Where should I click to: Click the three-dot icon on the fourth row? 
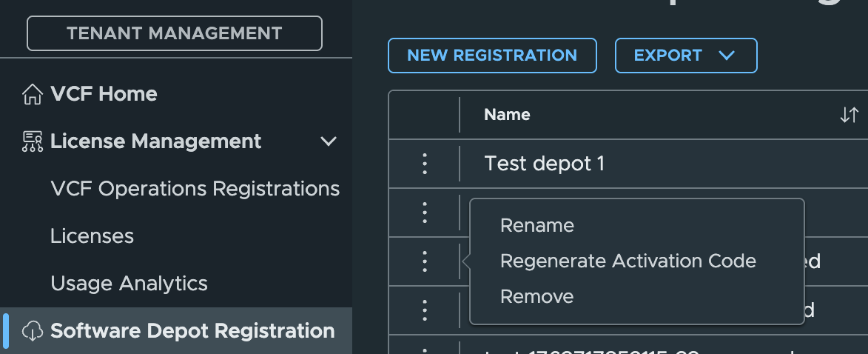pyautogui.click(x=425, y=310)
